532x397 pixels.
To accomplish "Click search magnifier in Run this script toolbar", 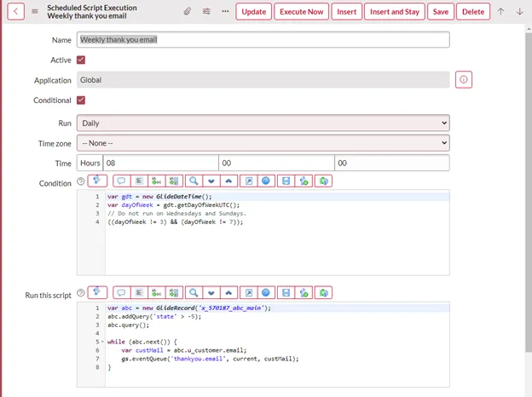I will tap(194, 292).
